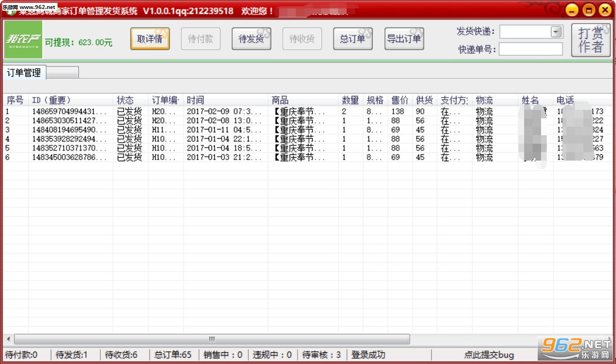The width and height of the screenshot is (616, 364).
Task: Click the 姓名 column header
Action: coord(536,100)
